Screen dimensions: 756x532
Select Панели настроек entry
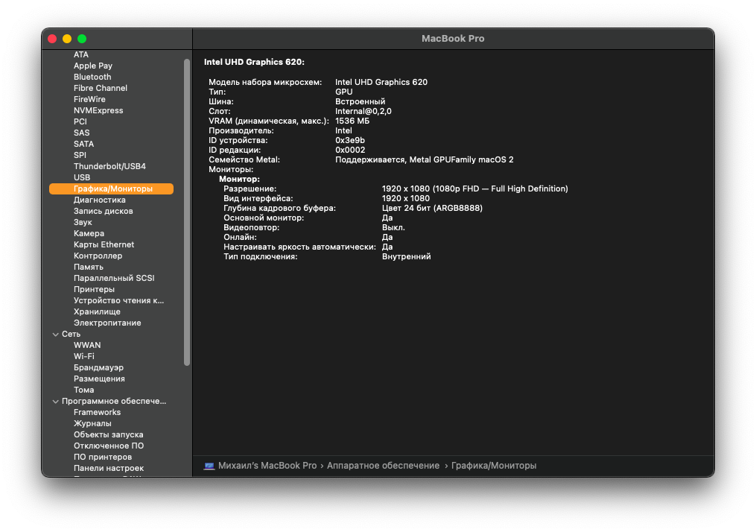[109, 468]
